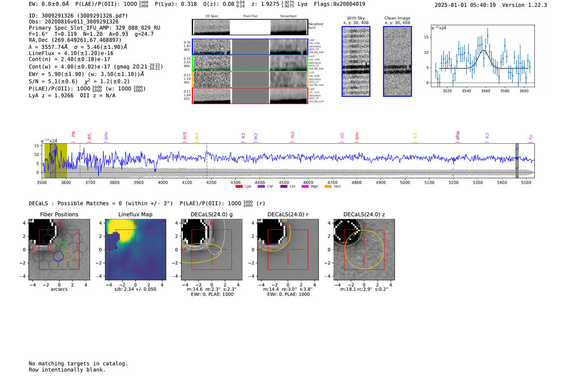Click the CIV legend color swatch
This screenshot has width=576, height=392.
[261, 186]
